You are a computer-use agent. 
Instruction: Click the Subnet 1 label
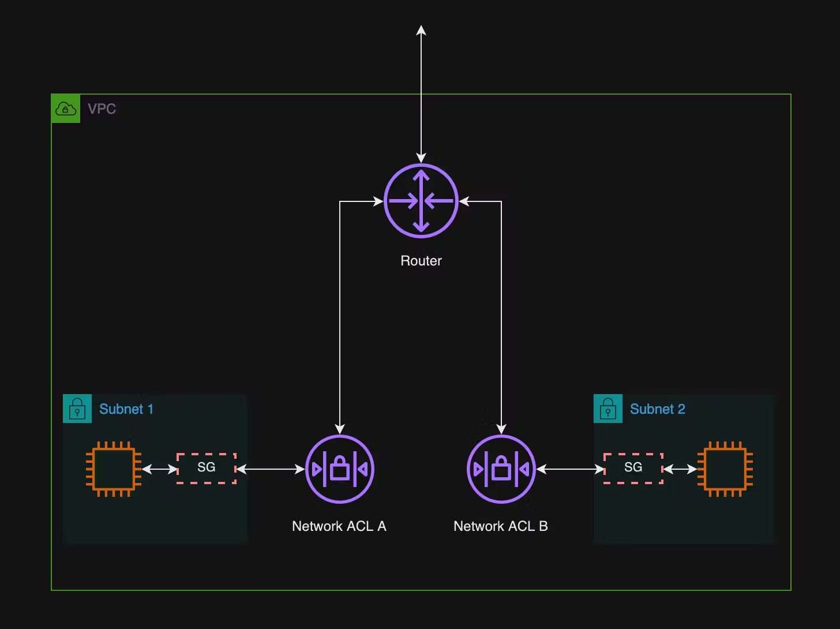tap(126, 409)
